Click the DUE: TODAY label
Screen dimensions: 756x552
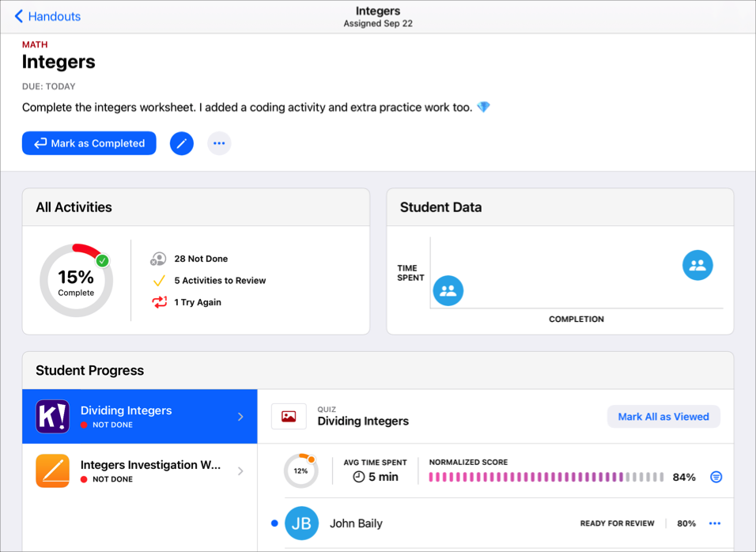(x=49, y=86)
